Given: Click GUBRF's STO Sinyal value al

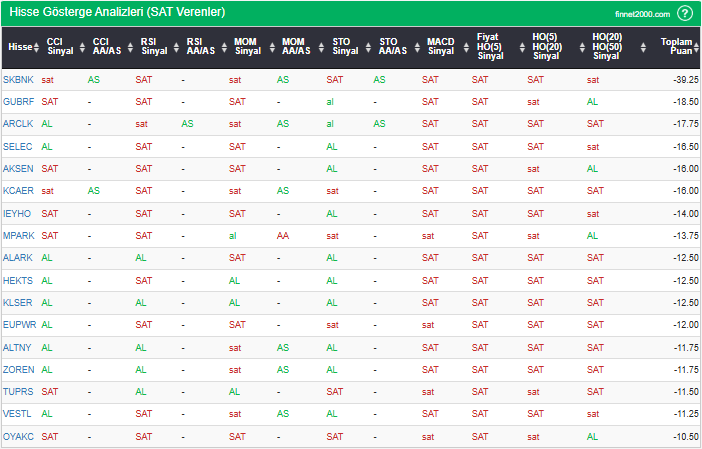Looking at the screenshot, I should tap(330, 102).
